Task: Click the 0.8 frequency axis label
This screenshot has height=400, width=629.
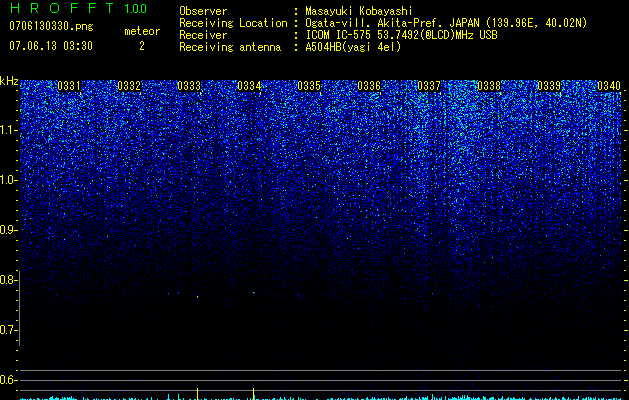Action: (x=8, y=280)
